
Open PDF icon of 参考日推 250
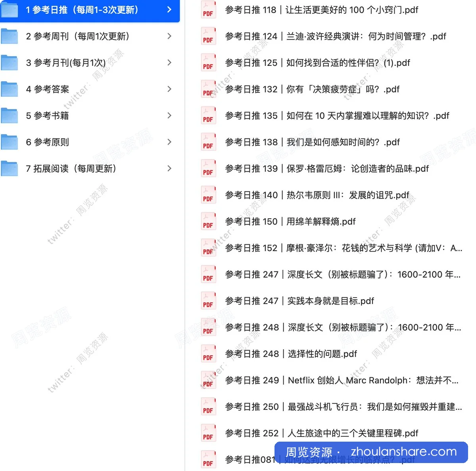coord(209,407)
